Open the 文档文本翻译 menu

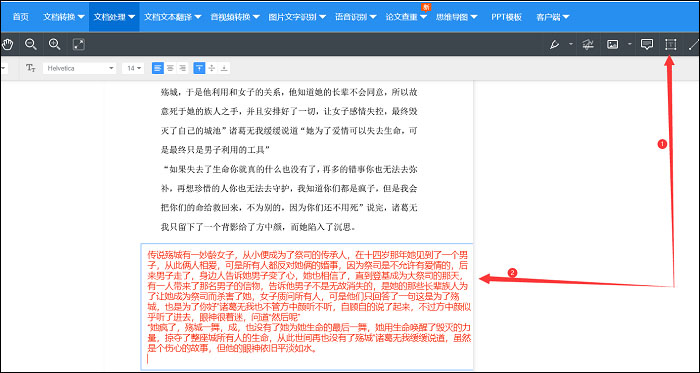[172, 17]
